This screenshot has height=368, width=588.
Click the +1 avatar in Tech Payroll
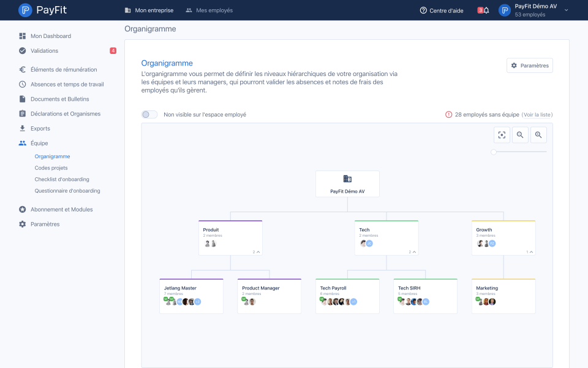pos(353,302)
